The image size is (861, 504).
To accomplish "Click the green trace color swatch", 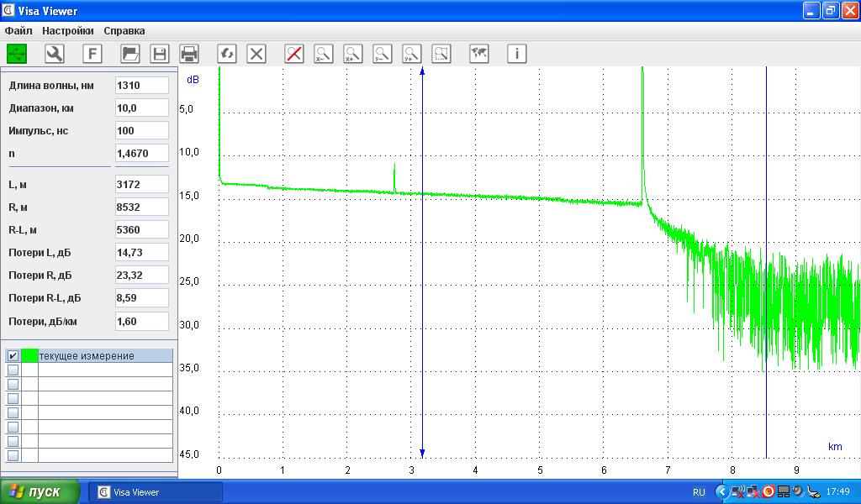I will coord(29,356).
